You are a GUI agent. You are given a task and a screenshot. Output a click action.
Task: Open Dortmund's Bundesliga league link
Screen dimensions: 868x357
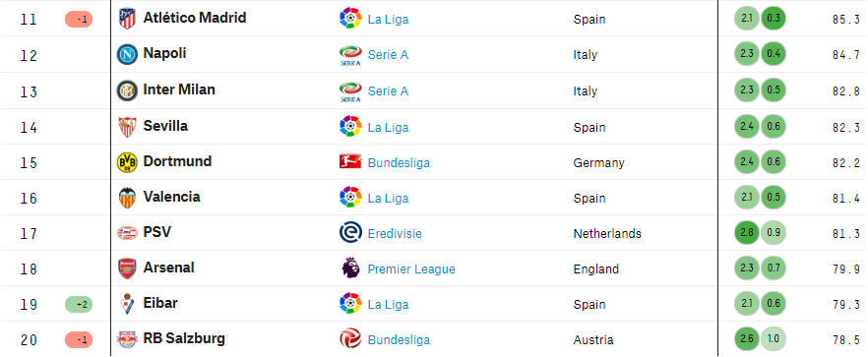click(x=399, y=162)
